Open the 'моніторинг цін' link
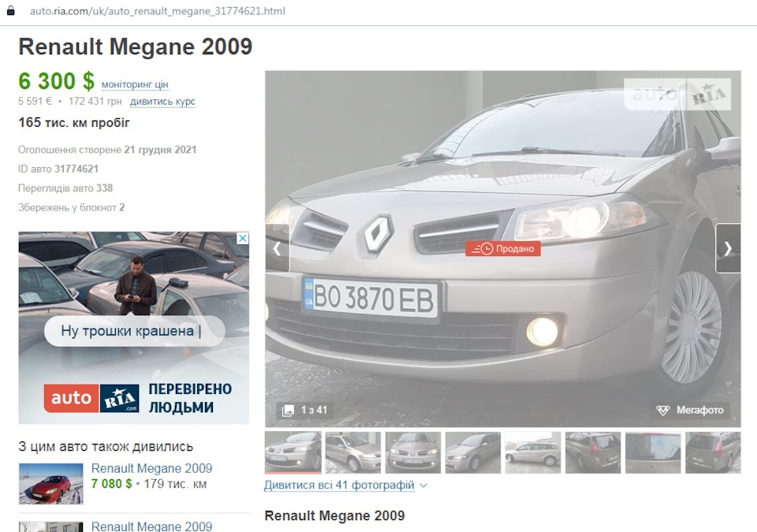This screenshot has height=532, width=757. 135,84
